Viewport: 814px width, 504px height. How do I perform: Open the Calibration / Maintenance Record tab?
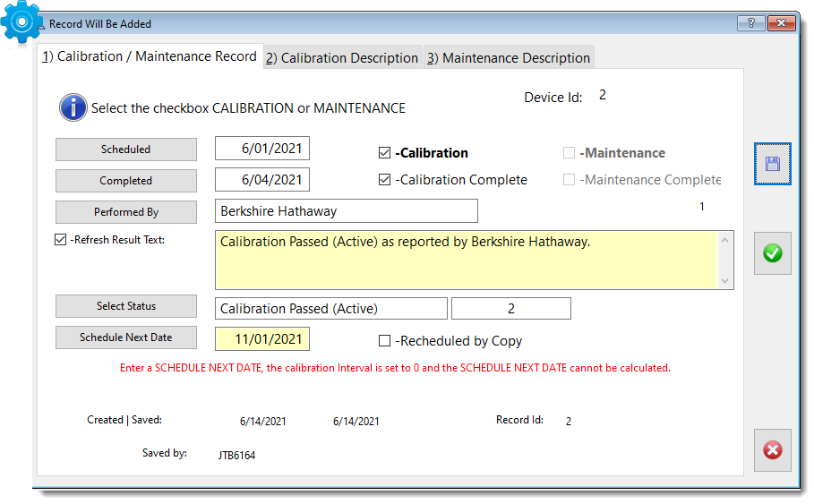(150, 56)
